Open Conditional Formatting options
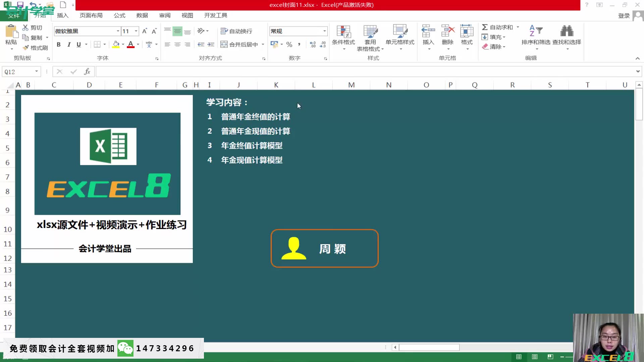Viewport: 644px width, 362px height. click(x=343, y=37)
